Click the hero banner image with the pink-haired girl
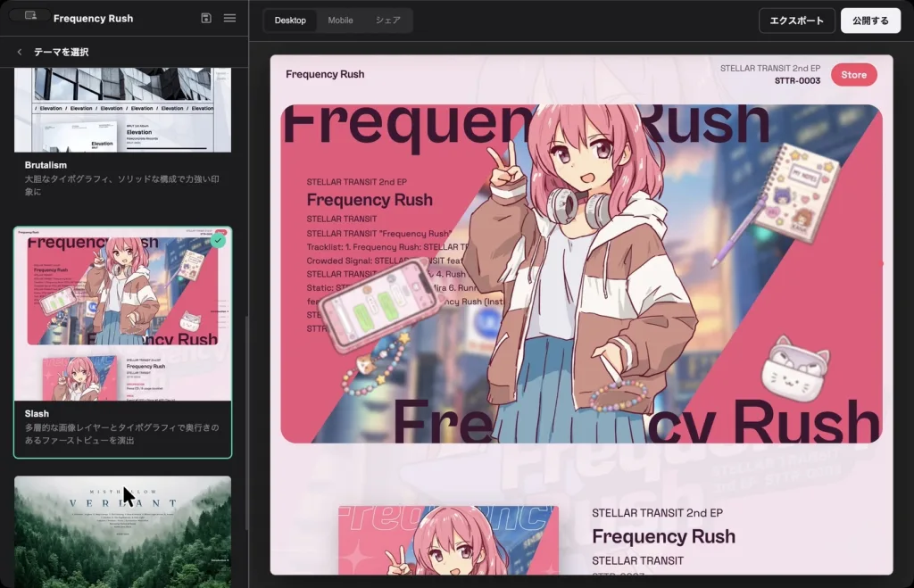Screen dimensions: 914x588 tap(581, 274)
